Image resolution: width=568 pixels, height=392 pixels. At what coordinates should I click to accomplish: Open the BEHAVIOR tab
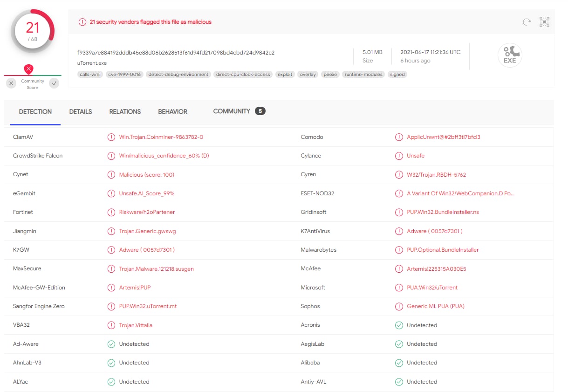(172, 112)
